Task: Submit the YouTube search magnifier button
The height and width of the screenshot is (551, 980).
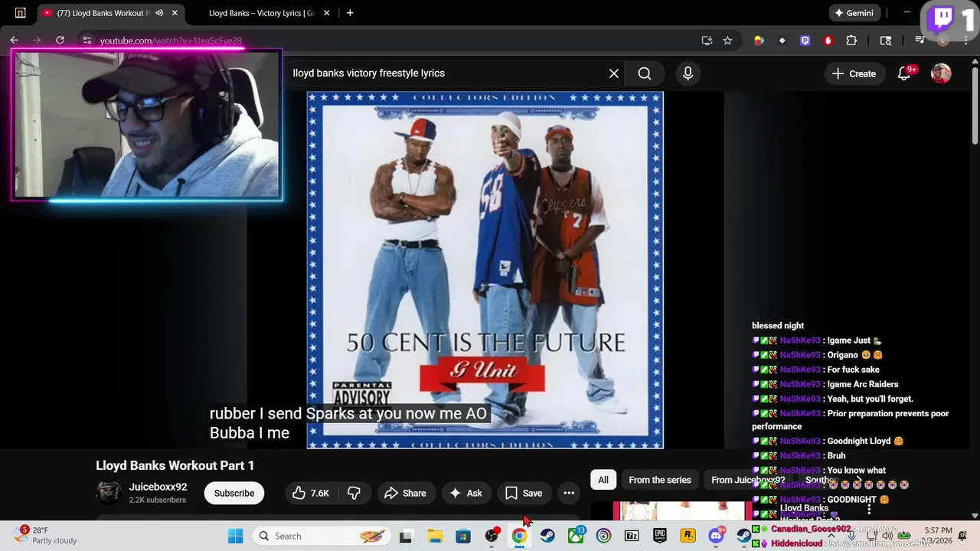Action: click(x=645, y=73)
